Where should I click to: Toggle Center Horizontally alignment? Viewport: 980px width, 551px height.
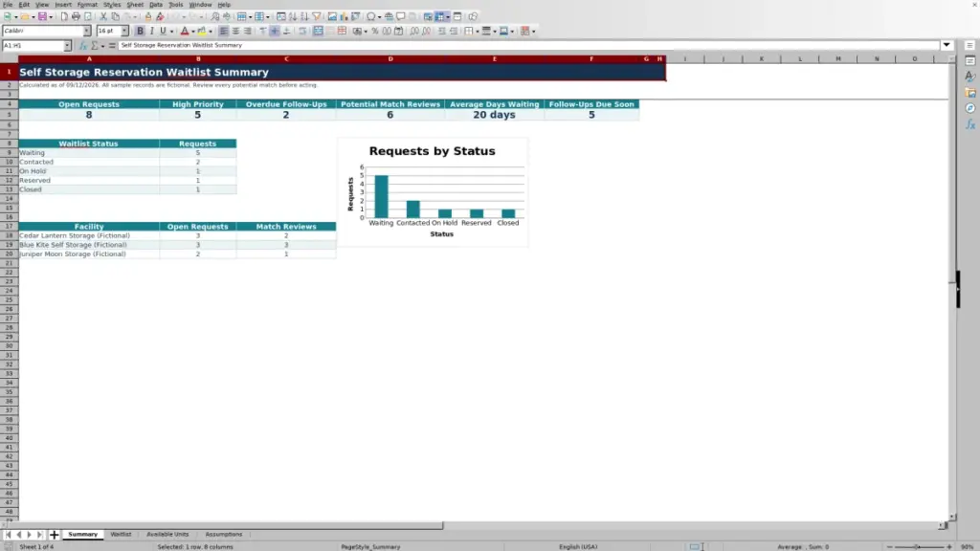(x=235, y=32)
